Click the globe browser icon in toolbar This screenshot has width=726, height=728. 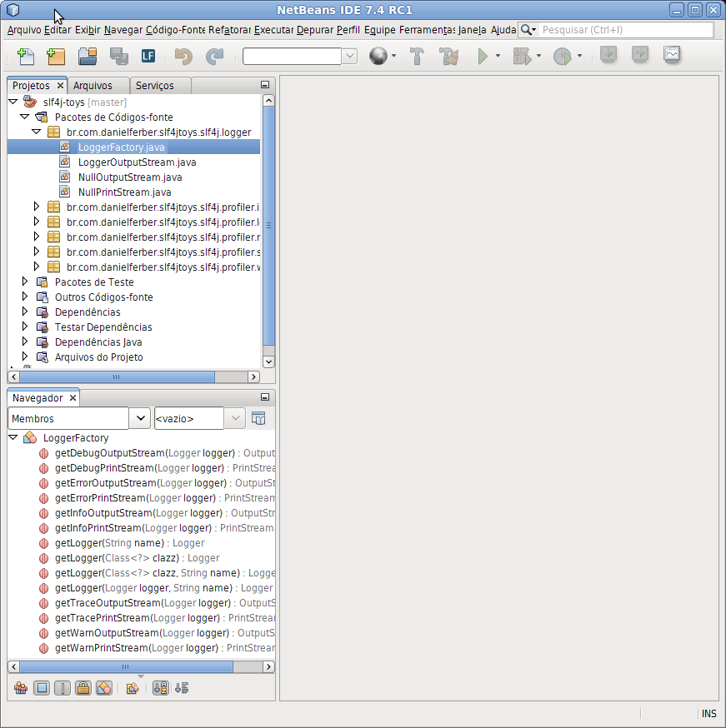coord(378,56)
